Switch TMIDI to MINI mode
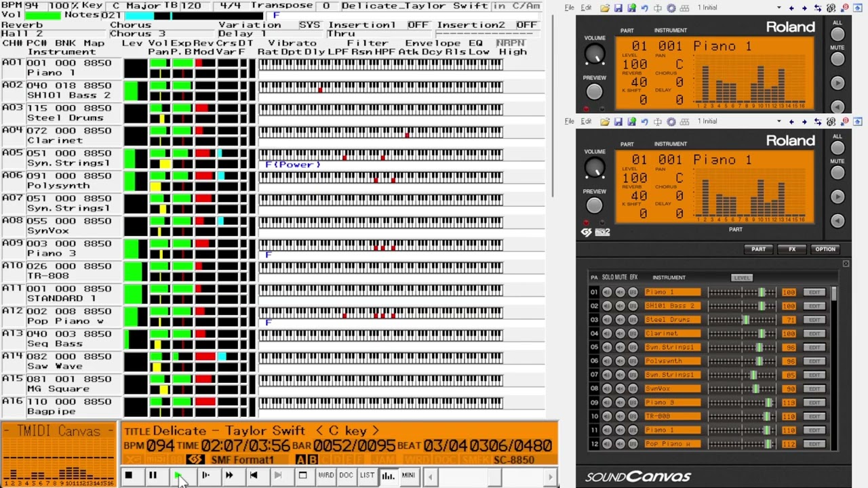 pyautogui.click(x=408, y=476)
